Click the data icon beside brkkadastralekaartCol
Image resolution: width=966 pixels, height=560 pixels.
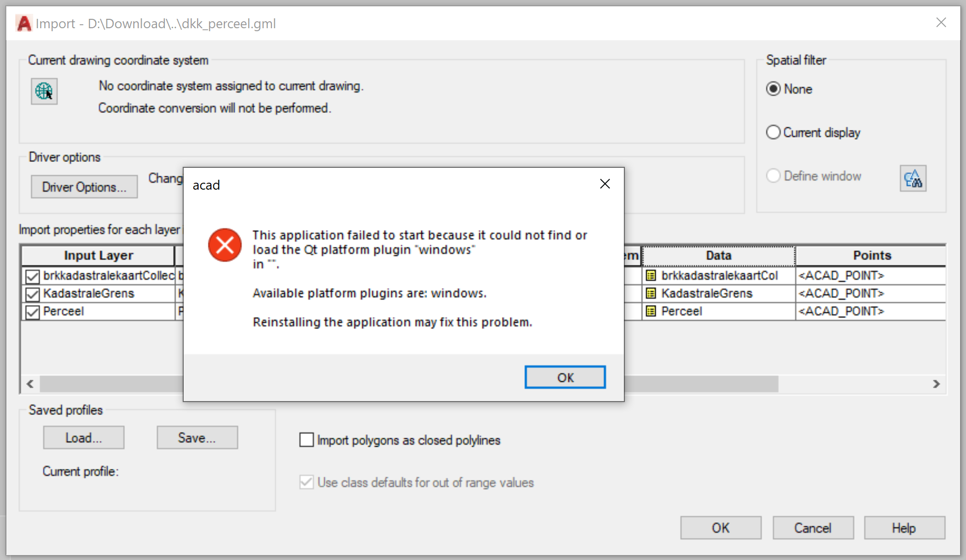coord(651,276)
